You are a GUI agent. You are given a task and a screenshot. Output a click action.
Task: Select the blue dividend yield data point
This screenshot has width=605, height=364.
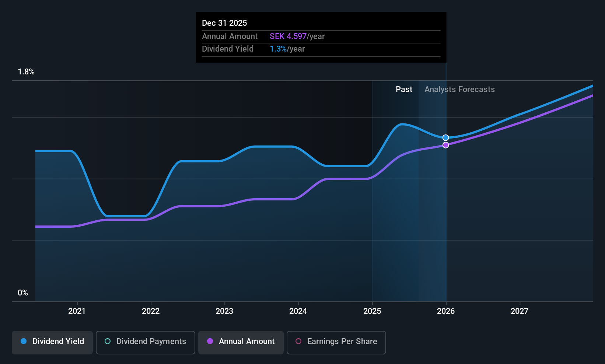coord(446,138)
